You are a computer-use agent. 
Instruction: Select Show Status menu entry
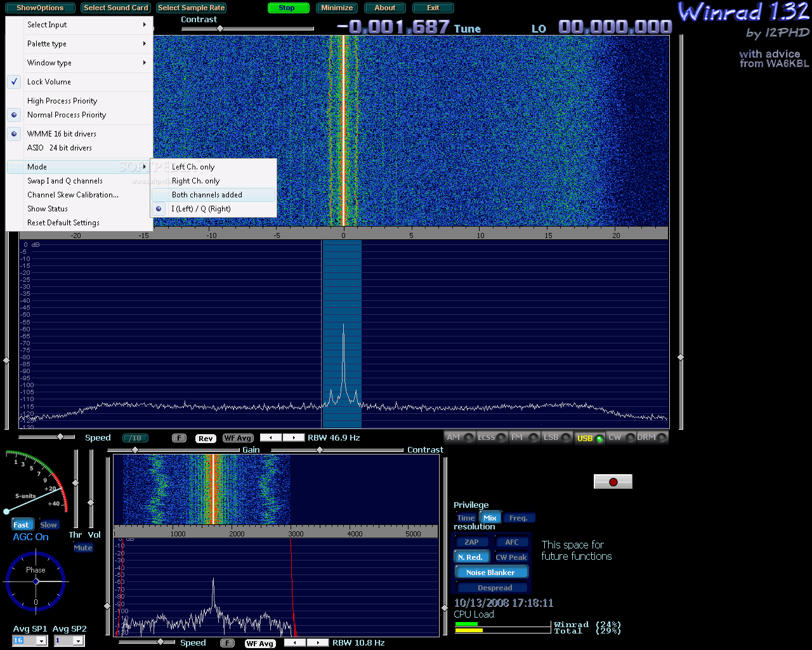[x=79, y=209]
